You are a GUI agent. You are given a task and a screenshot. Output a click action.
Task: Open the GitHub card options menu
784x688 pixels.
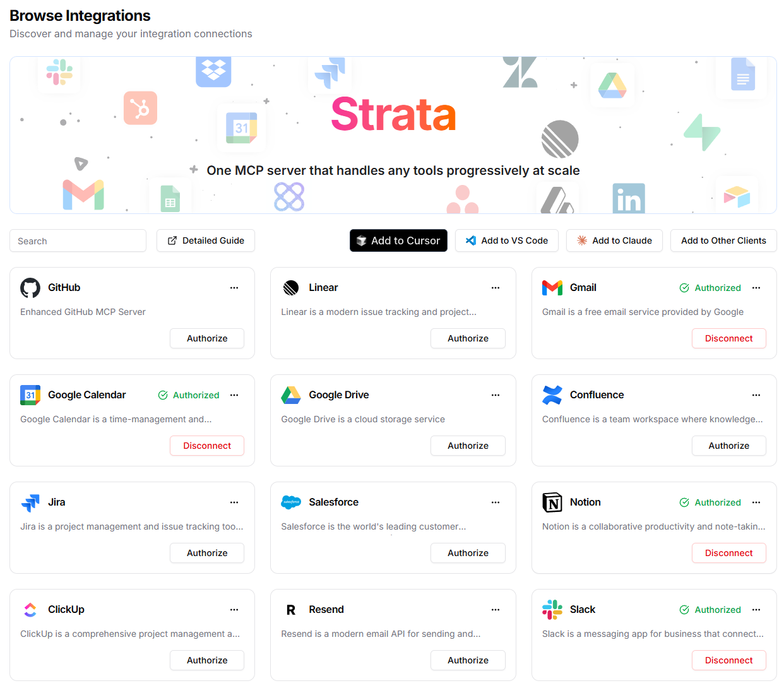pos(234,288)
